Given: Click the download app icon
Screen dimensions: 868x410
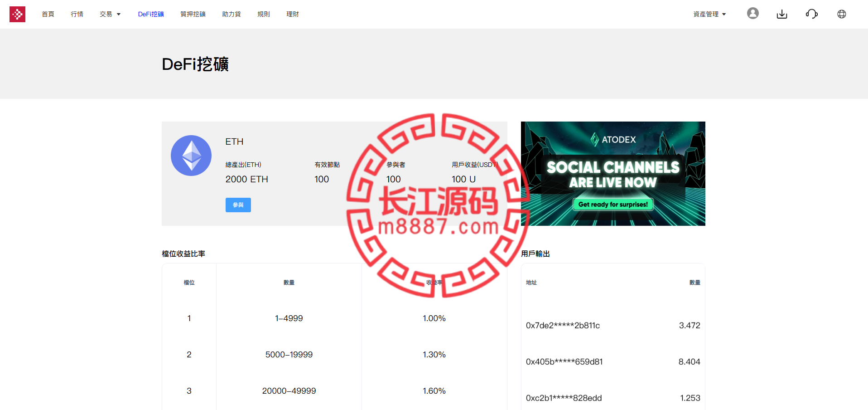Looking at the screenshot, I should pyautogui.click(x=782, y=14).
